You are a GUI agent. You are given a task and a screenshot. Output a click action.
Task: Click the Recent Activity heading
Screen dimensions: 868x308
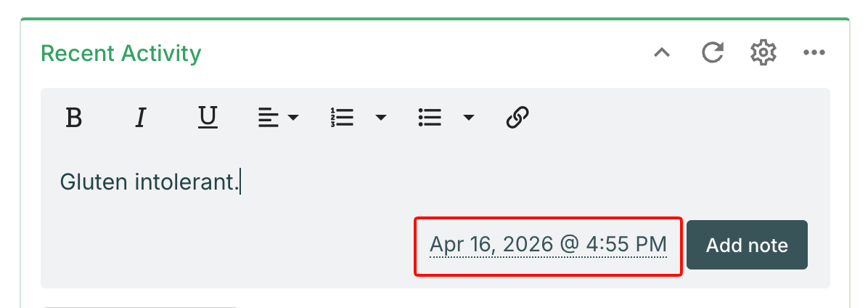click(121, 53)
